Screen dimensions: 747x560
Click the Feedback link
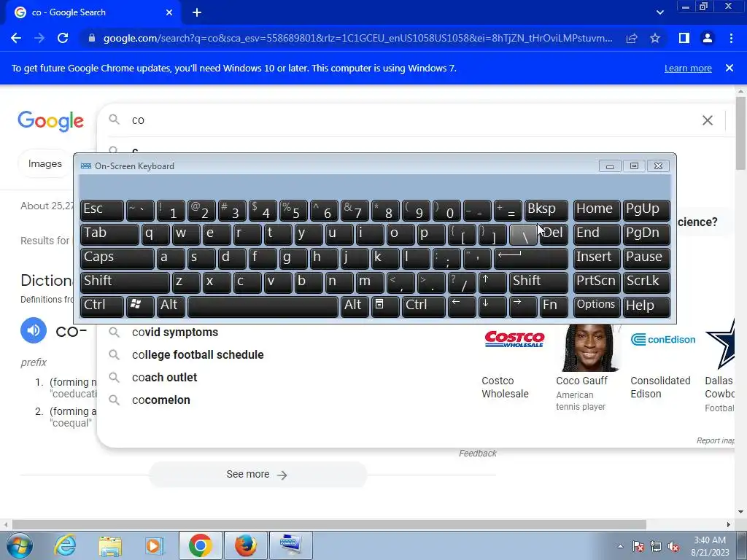(x=477, y=454)
